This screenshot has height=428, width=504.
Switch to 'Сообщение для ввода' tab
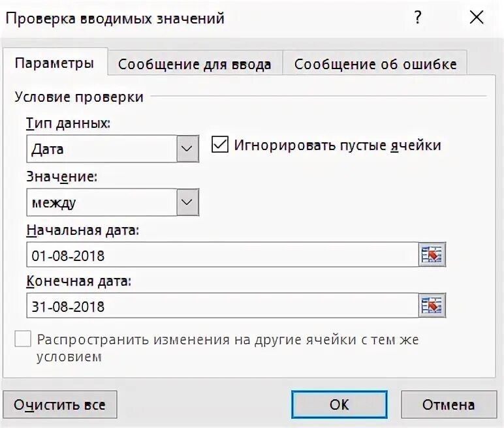click(x=195, y=64)
